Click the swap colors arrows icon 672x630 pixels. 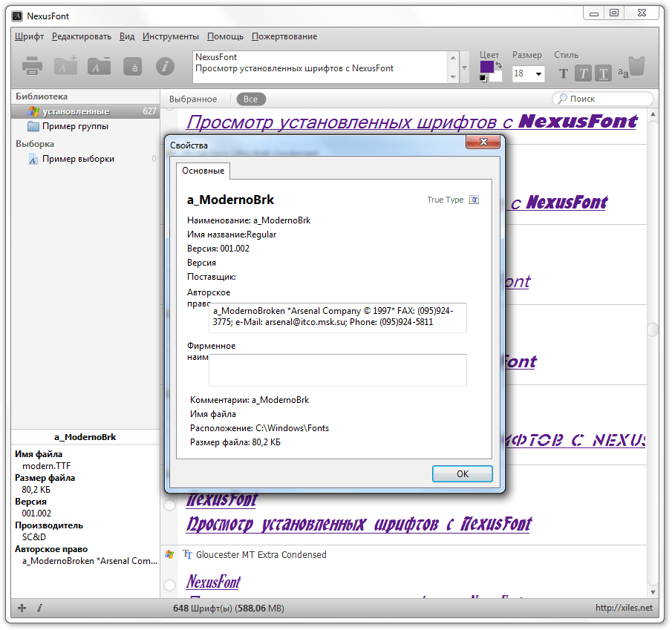pos(498,65)
